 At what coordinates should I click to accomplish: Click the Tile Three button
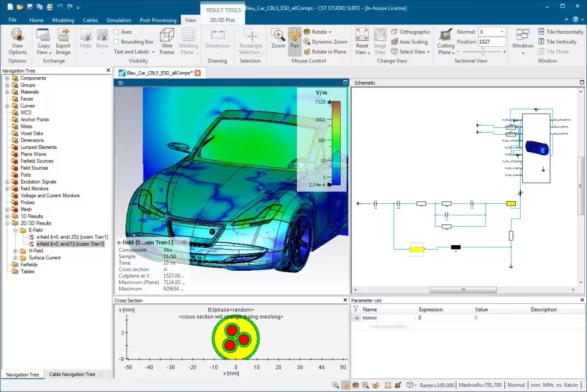pyautogui.click(x=557, y=51)
